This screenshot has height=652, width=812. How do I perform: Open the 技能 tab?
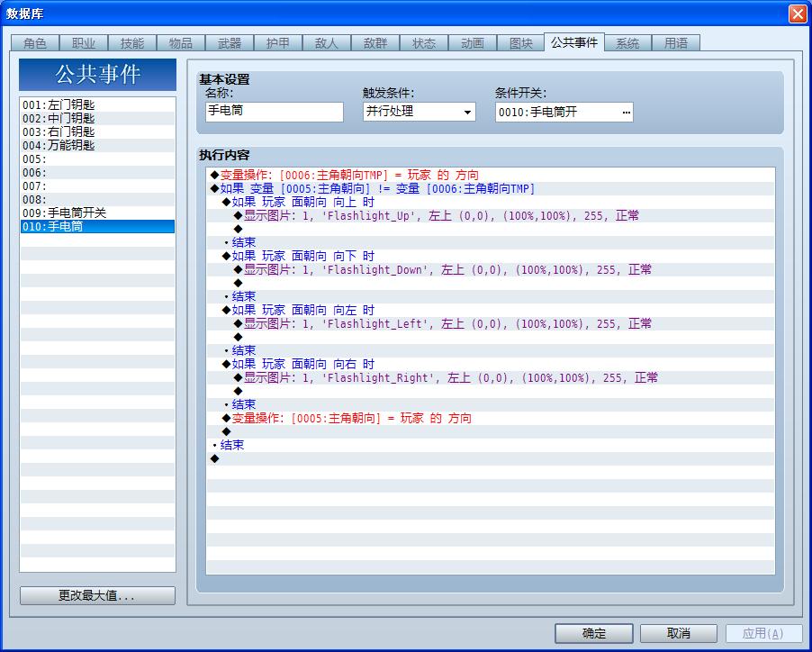pos(132,43)
